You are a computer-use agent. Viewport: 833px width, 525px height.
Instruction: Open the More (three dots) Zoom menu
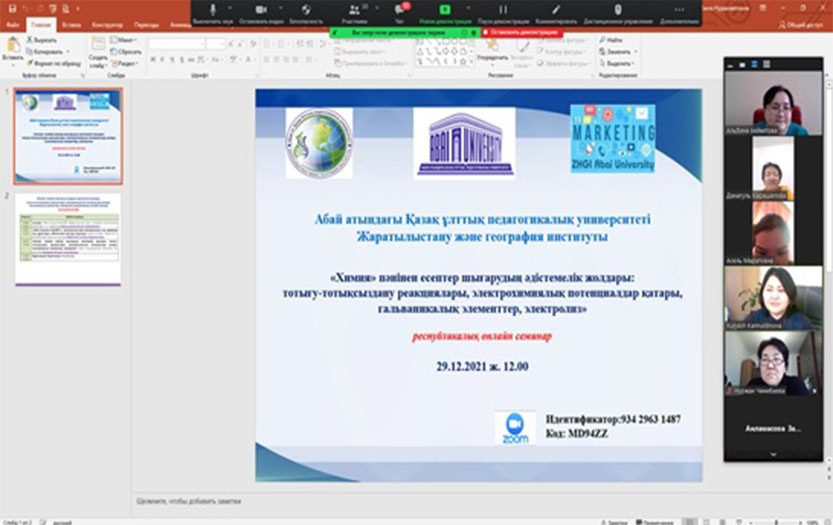point(679,10)
